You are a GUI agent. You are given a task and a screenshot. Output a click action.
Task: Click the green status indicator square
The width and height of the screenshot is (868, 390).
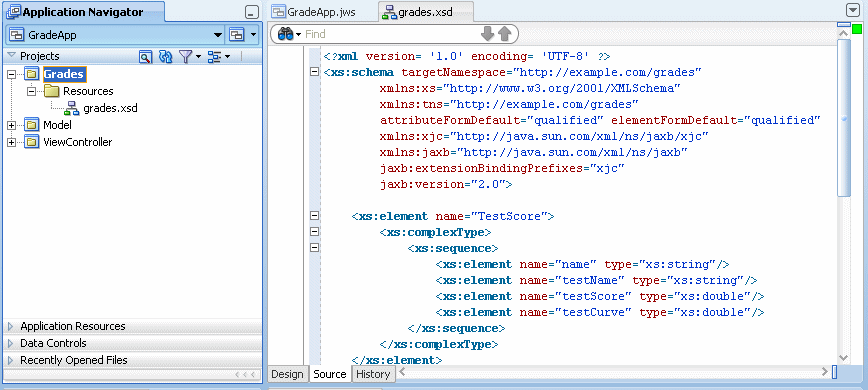[x=857, y=28]
